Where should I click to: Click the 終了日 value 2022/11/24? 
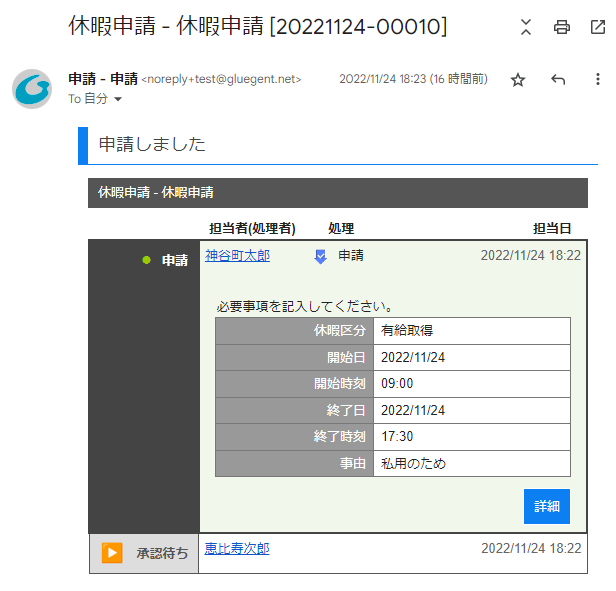pyautogui.click(x=472, y=410)
